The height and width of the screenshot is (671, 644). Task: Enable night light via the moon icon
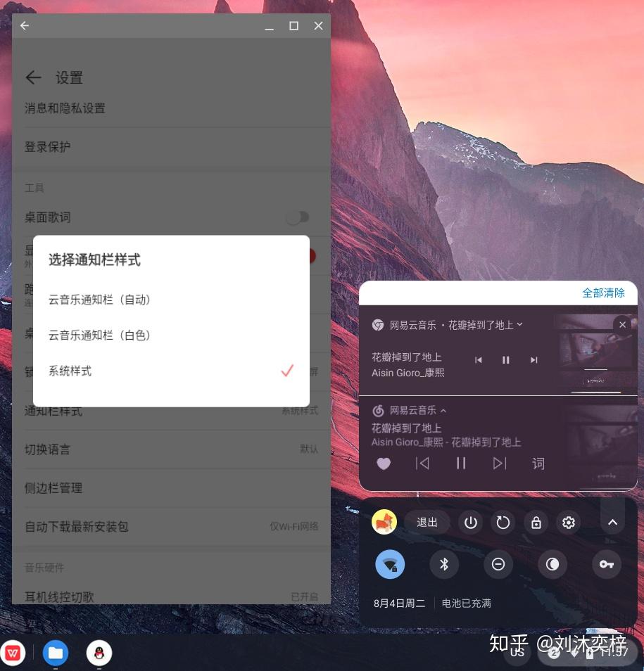tap(552, 564)
